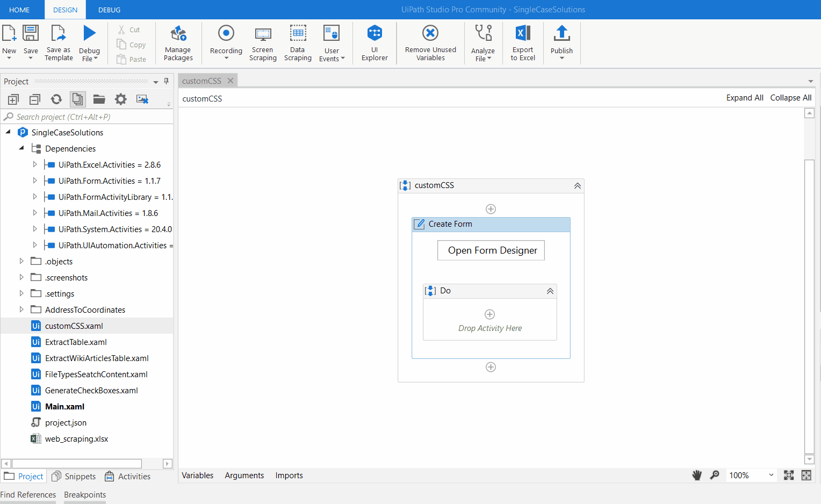The width and height of the screenshot is (821, 504).
Task: Run Remove Unused Variables
Action: click(430, 43)
